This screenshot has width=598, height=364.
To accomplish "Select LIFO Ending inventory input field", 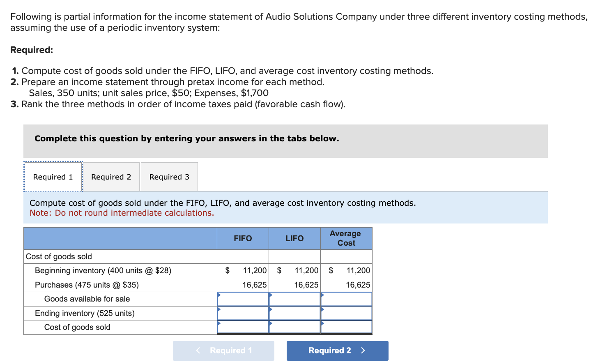I will (294, 313).
